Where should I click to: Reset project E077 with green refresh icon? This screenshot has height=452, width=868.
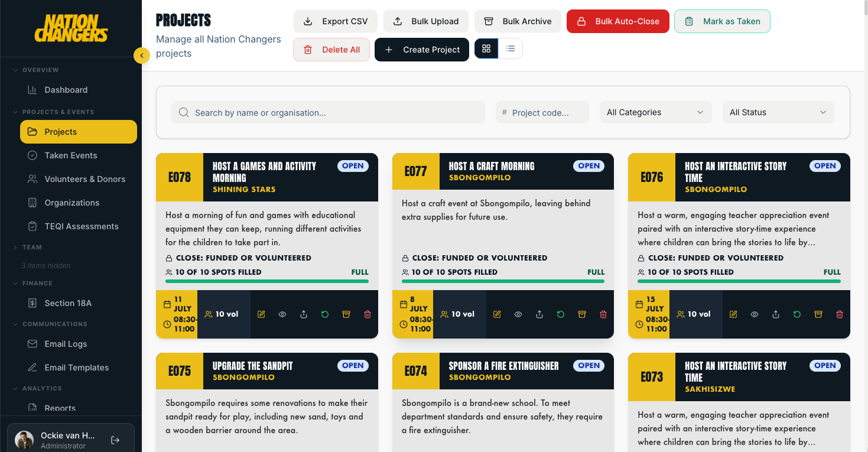click(561, 314)
